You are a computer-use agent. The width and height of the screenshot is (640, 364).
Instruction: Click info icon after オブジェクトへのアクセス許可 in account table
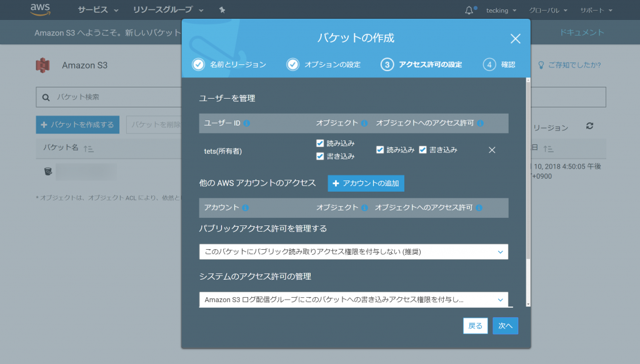tap(479, 208)
